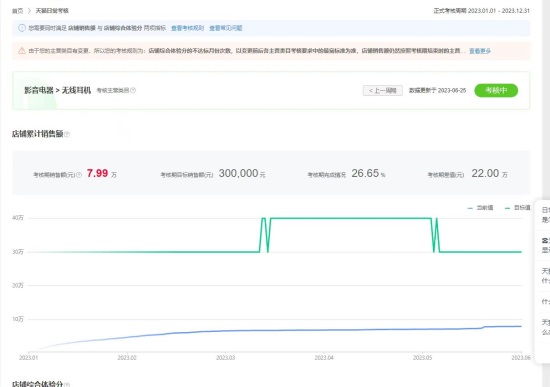The width and height of the screenshot is (550, 387).
Task: Toggle the 当前值 legend series
Action: tap(480, 208)
